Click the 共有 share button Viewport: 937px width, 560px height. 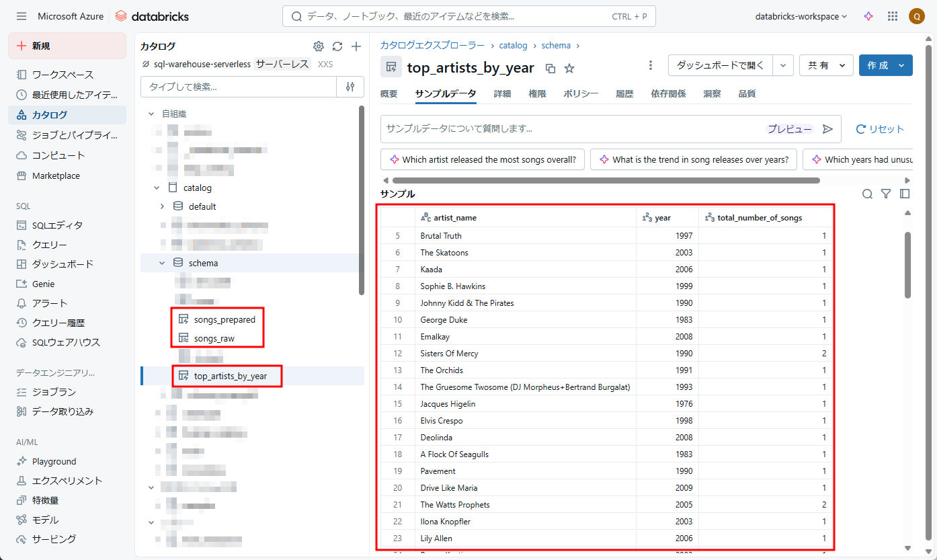click(826, 65)
